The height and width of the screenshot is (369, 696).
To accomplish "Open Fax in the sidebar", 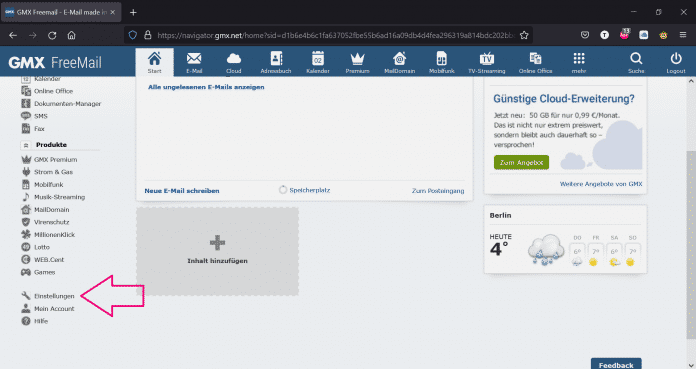I will pos(33,129).
